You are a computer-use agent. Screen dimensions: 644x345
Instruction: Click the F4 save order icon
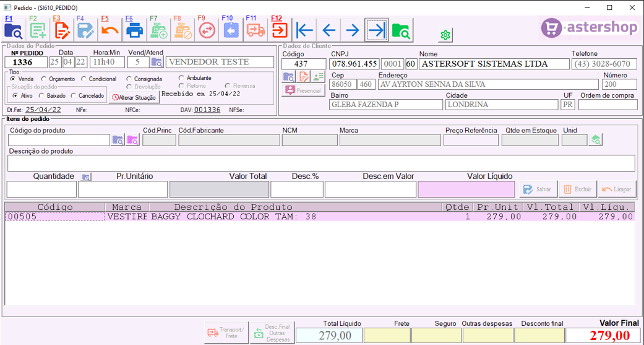click(x=86, y=30)
